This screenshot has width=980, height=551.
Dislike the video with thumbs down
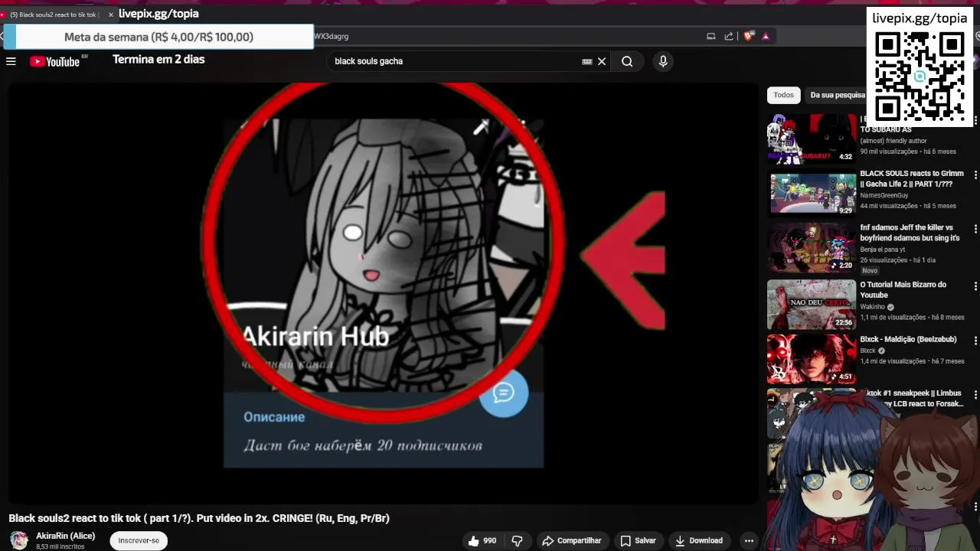click(518, 540)
